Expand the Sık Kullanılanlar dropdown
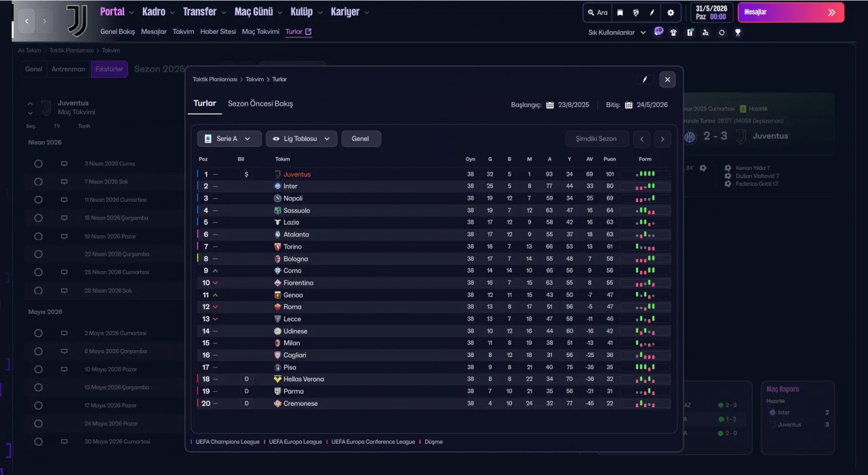Image resolution: width=868 pixels, height=475 pixels. (617, 33)
